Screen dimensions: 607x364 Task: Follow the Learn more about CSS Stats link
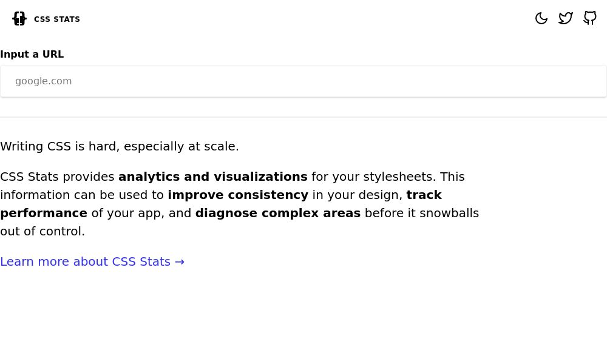tap(85, 261)
